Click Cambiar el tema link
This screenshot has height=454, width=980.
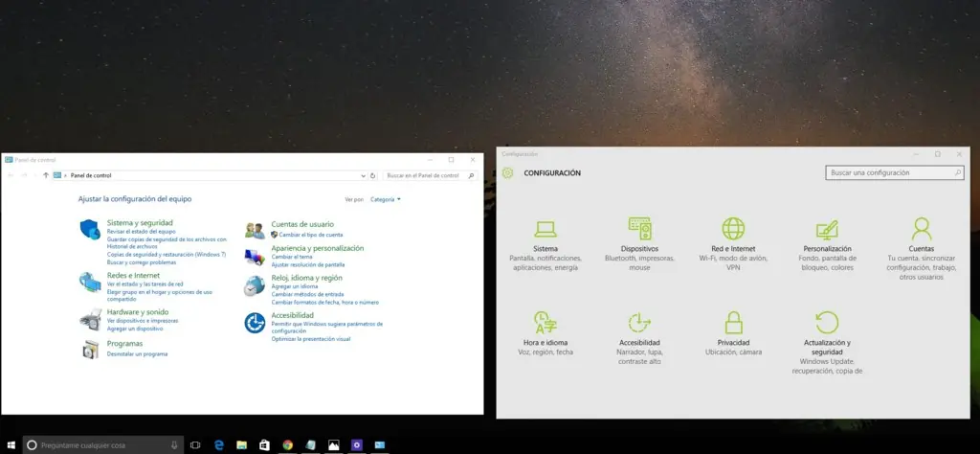292,257
